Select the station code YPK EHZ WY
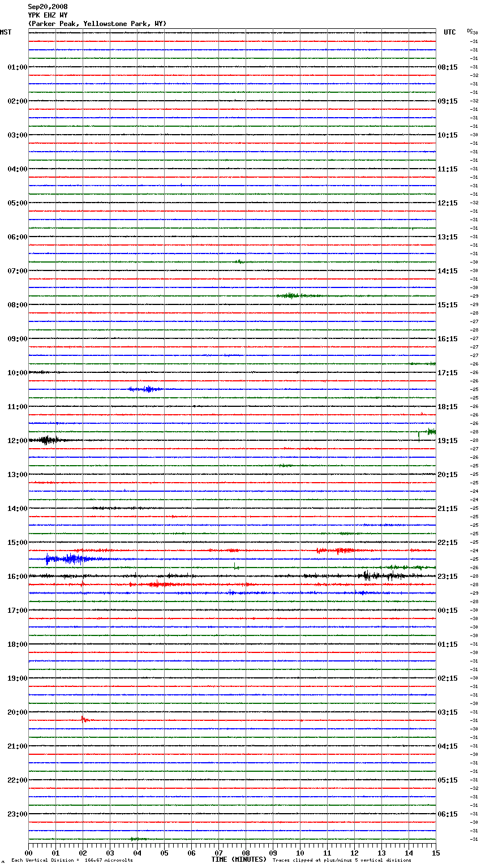 (x=48, y=15)
